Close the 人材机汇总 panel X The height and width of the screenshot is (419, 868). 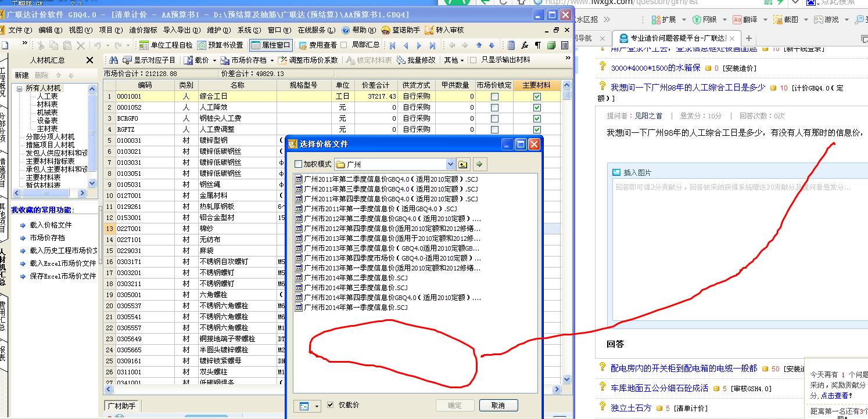(89, 60)
